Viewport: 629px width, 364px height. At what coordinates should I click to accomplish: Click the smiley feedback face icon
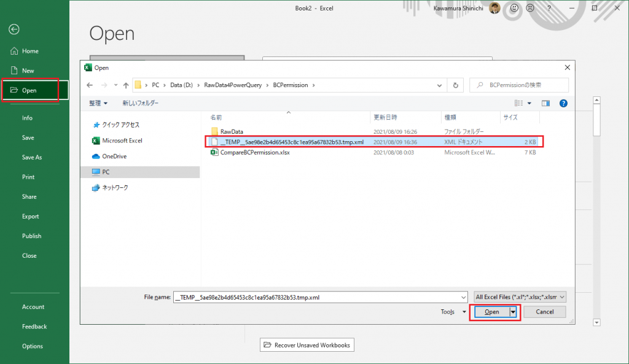tap(514, 9)
